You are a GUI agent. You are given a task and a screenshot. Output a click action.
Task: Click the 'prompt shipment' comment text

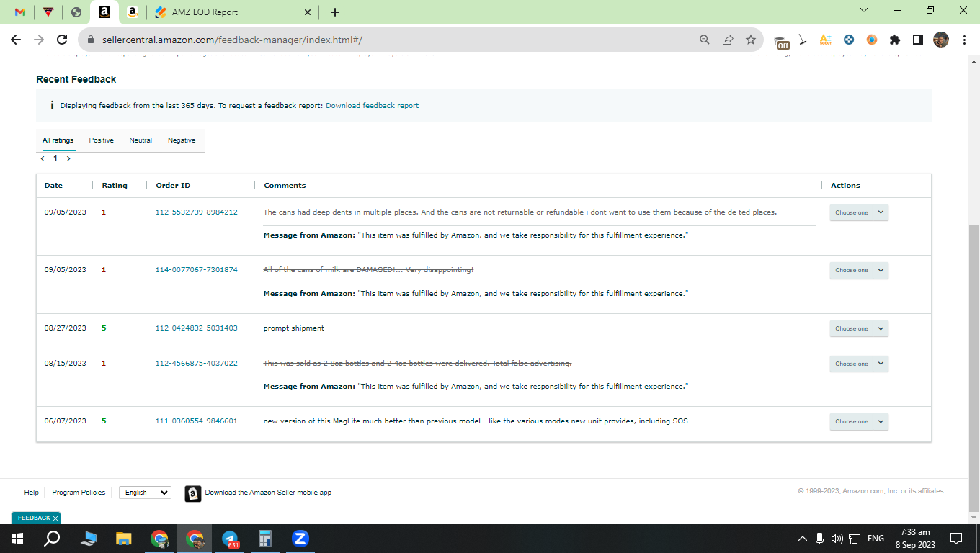(x=294, y=328)
